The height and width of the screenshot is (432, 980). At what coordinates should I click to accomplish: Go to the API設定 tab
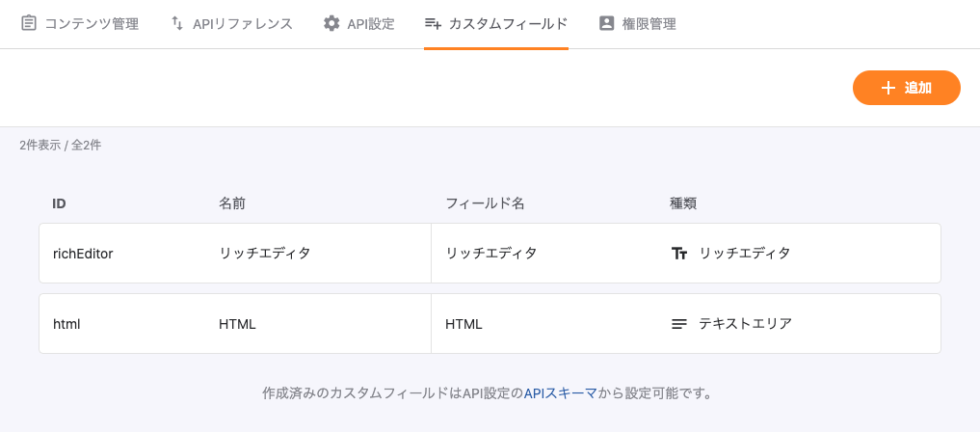click(x=371, y=23)
